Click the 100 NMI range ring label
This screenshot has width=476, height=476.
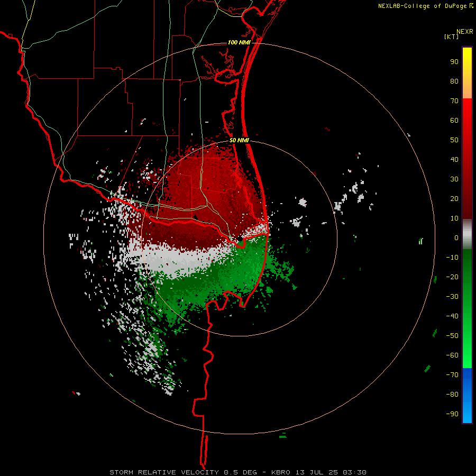pyautogui.click(x=239, y=42)
